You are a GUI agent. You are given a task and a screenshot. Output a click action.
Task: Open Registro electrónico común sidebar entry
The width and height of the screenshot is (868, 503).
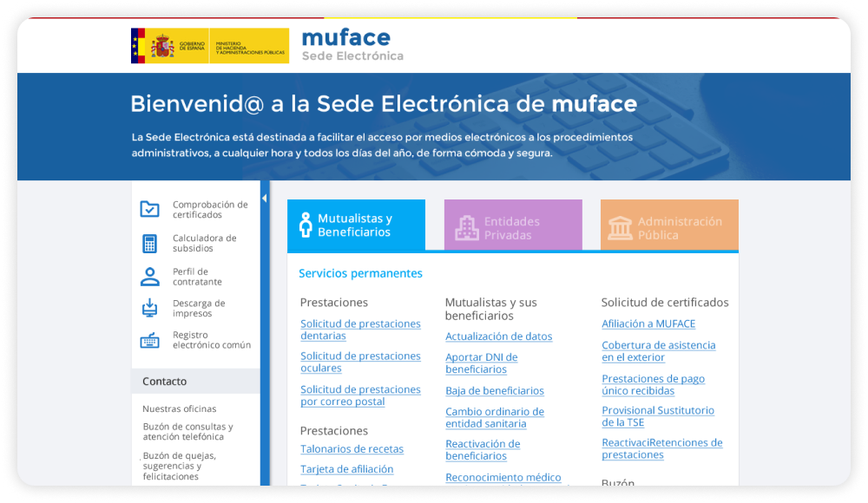point(195,340)
